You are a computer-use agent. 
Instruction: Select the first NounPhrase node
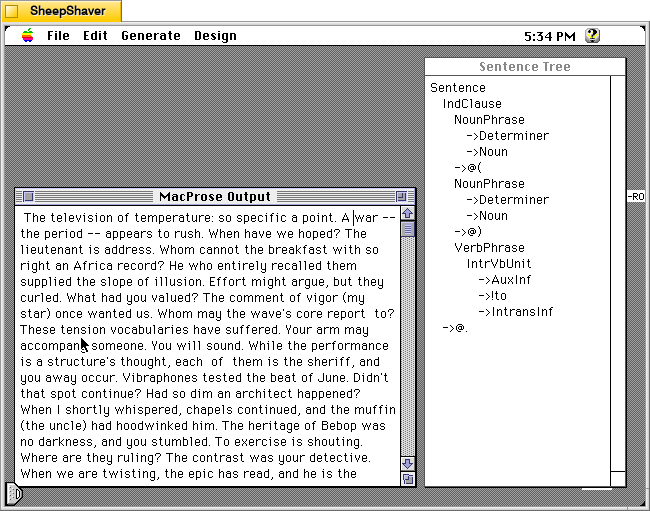(x=489, y=120)
